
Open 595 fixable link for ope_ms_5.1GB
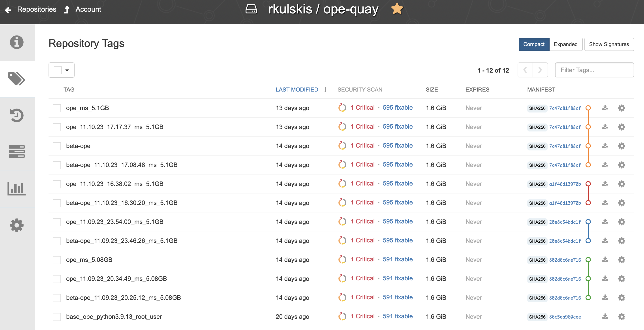[398, 108]
